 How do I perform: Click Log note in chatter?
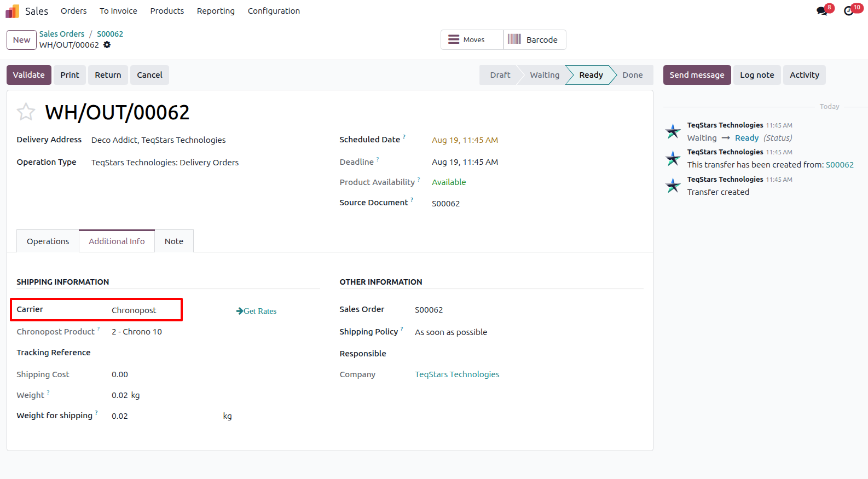pyautogui.click(x=757, y=75)
